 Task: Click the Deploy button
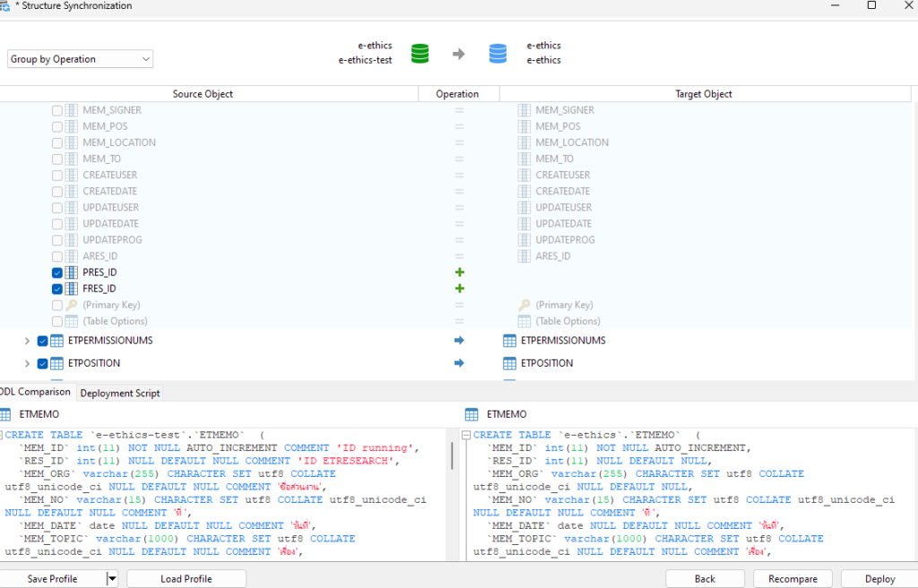879,579
